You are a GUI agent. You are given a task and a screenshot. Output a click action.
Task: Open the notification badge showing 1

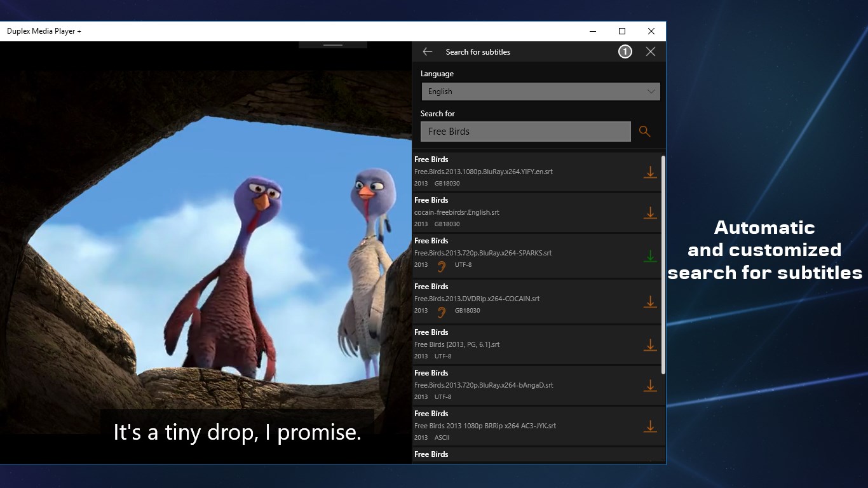[625, 51]
